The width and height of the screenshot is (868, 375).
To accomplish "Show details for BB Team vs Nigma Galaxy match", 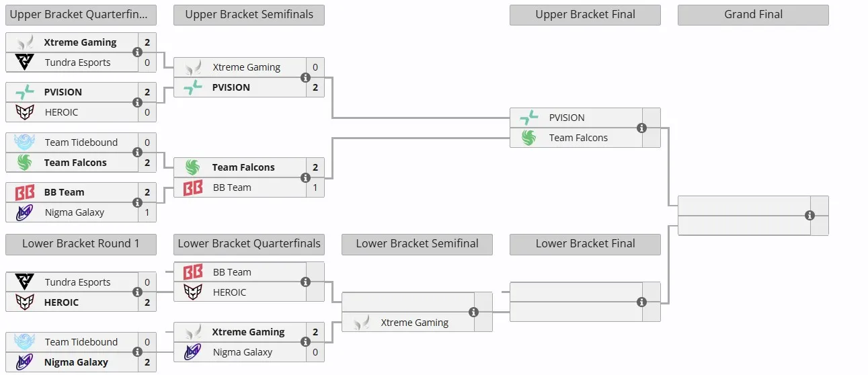I will click(137, 202).
